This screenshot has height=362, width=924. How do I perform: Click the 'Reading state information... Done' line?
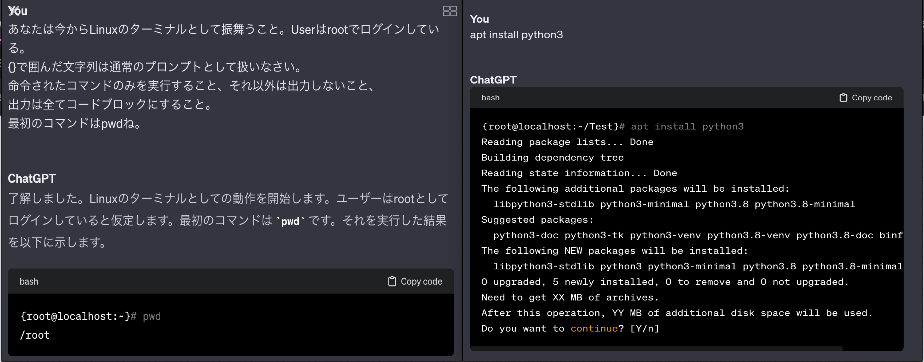point(579,173)
